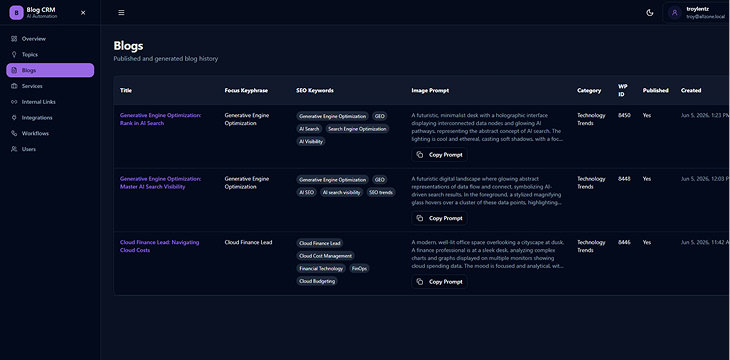Click the 'Financial Technology' keyword tag

coord(321,268)
